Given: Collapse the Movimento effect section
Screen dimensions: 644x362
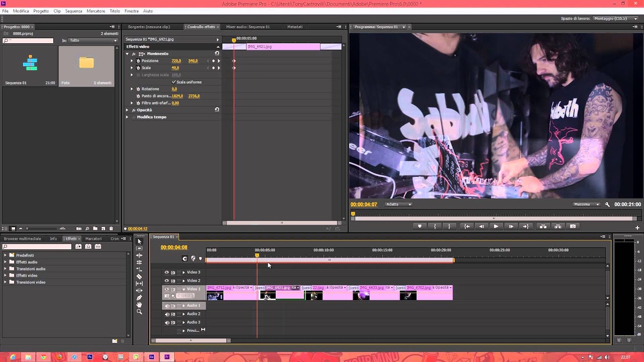Looking at the screenshot, I should tap(127, 54).
